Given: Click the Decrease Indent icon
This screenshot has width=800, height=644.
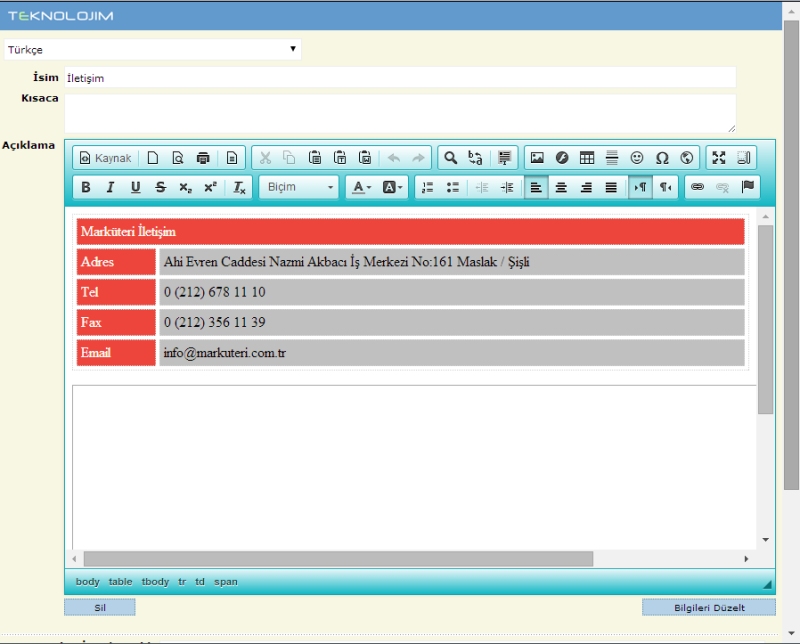Looking at the screenshot, I should (482, 187).
